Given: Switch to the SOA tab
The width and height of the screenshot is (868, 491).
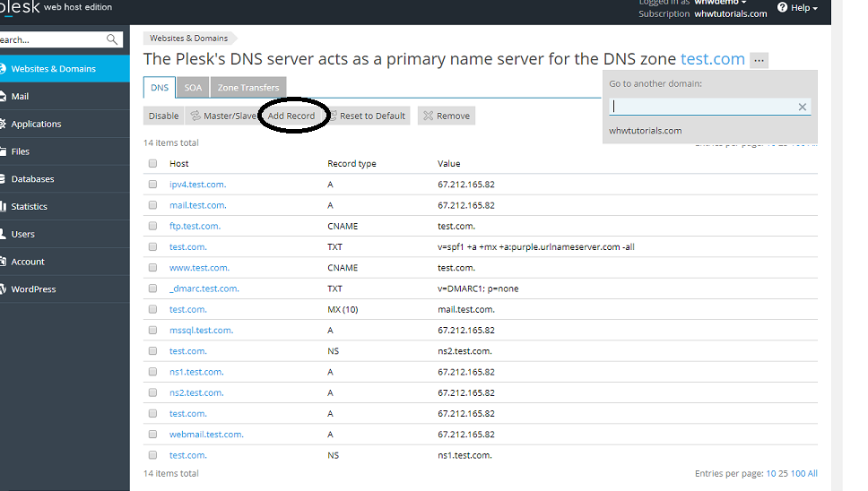Looking at the screenshot, I should point(193,88).
